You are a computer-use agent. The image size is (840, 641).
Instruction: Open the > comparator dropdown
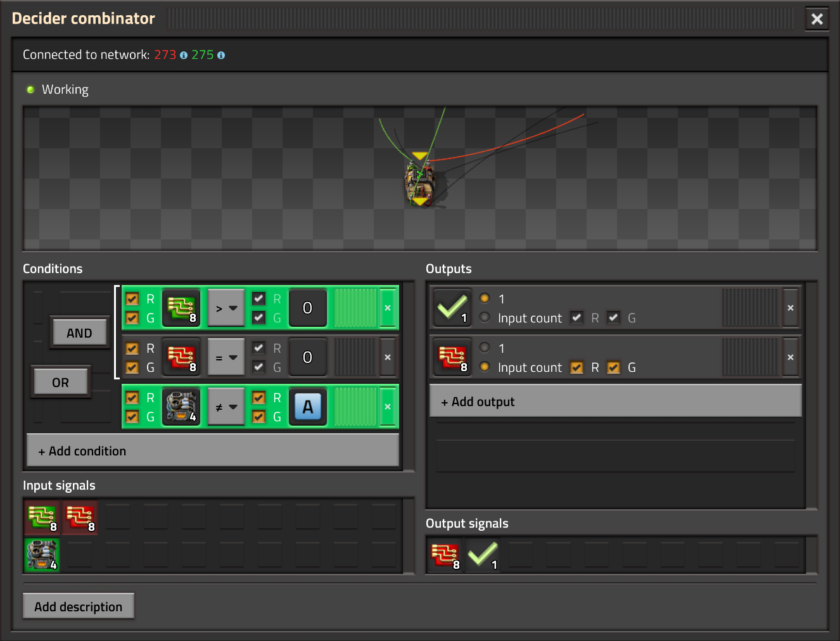pos(226,308)
